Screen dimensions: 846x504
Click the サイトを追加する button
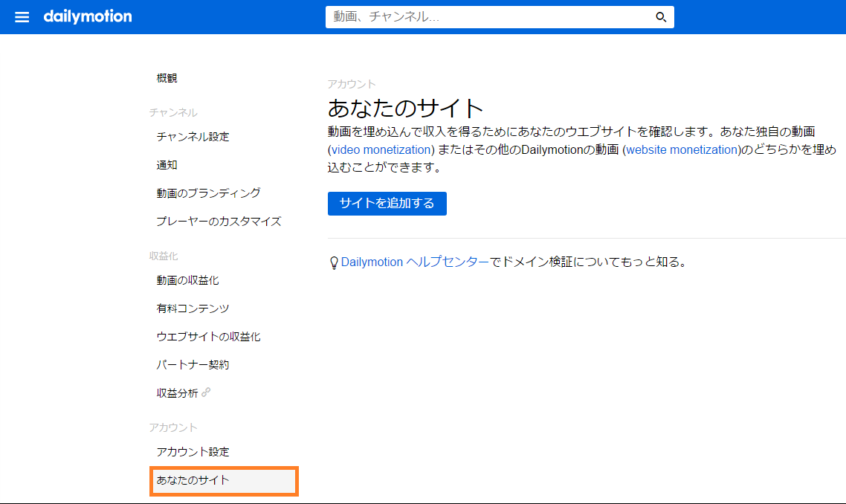pyautogui.click(x=387, y=204)
